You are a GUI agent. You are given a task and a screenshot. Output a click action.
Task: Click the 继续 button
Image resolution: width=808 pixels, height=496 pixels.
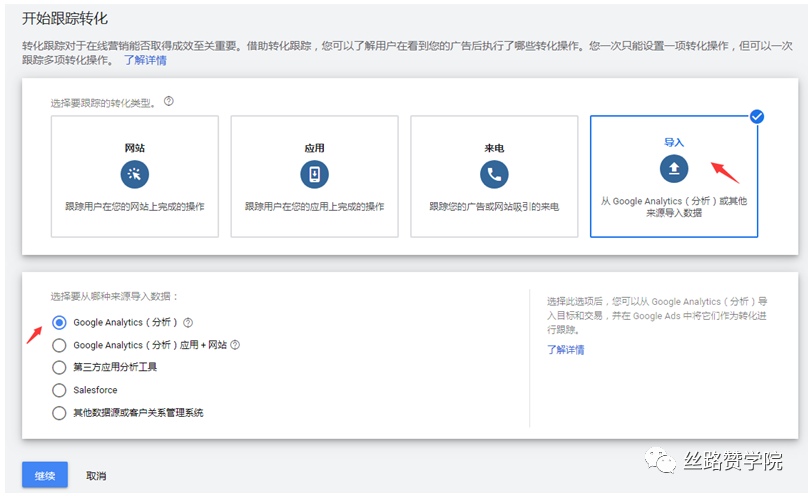45,475
